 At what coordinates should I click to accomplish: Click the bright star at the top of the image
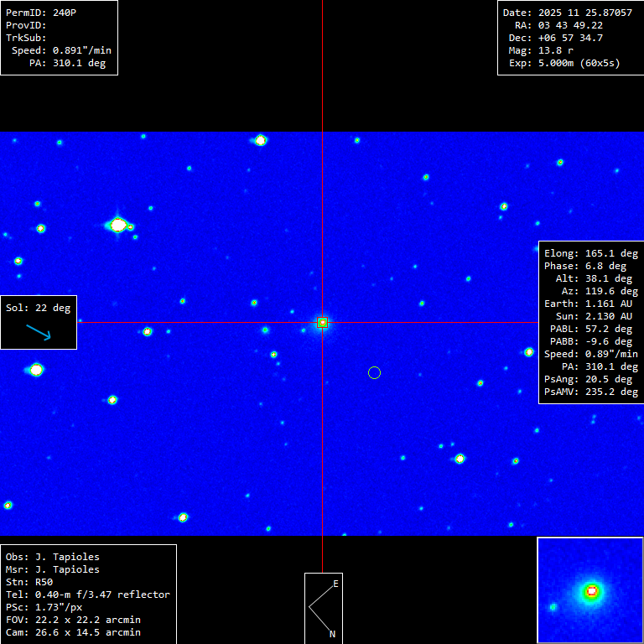click(261, 140)
